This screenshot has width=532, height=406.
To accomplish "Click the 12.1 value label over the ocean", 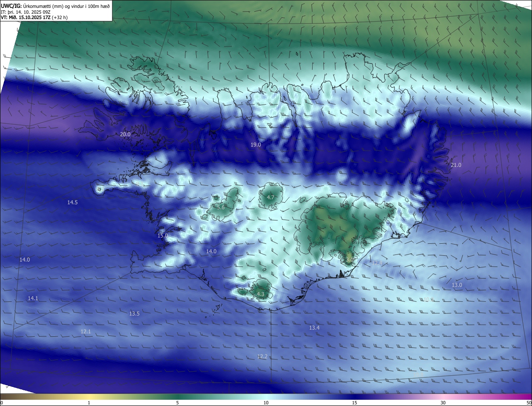I will [x=86, y=331].
